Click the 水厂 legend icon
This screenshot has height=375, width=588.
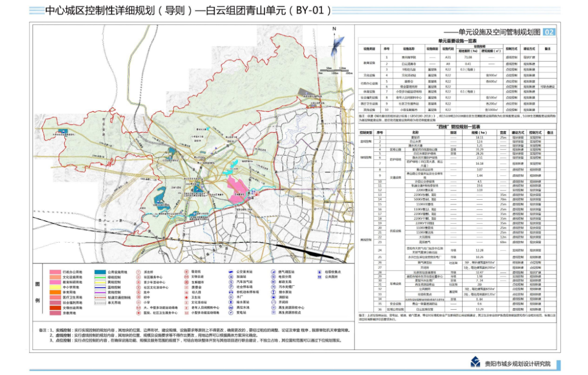231,297
